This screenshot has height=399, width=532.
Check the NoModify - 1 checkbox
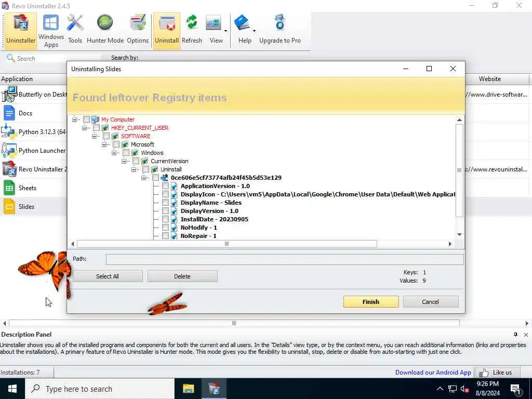click(x=165, y=228)
